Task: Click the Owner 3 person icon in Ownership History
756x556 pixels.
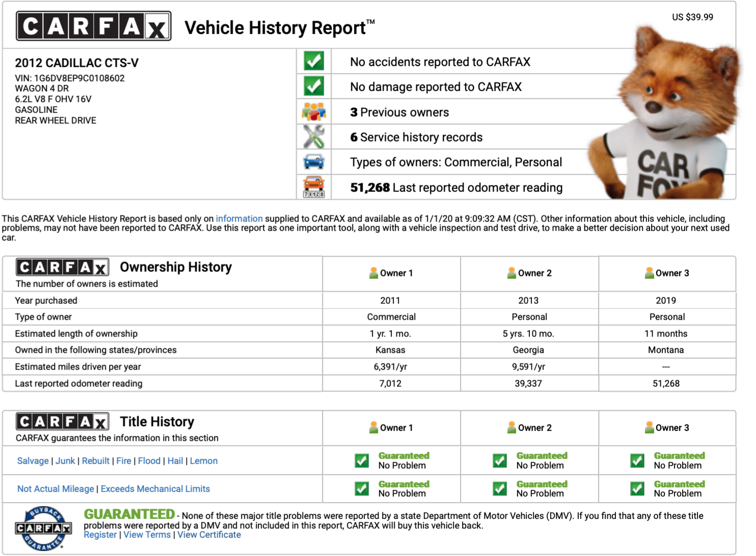Action: pos(649,273)
